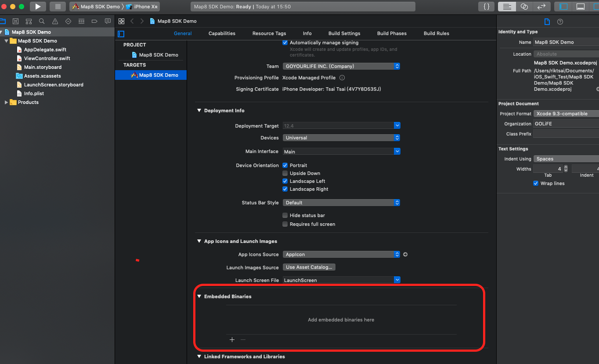Expand the Products folder
Image resolution: width=599 pixels, height=364 pixels.
point(6,102)
